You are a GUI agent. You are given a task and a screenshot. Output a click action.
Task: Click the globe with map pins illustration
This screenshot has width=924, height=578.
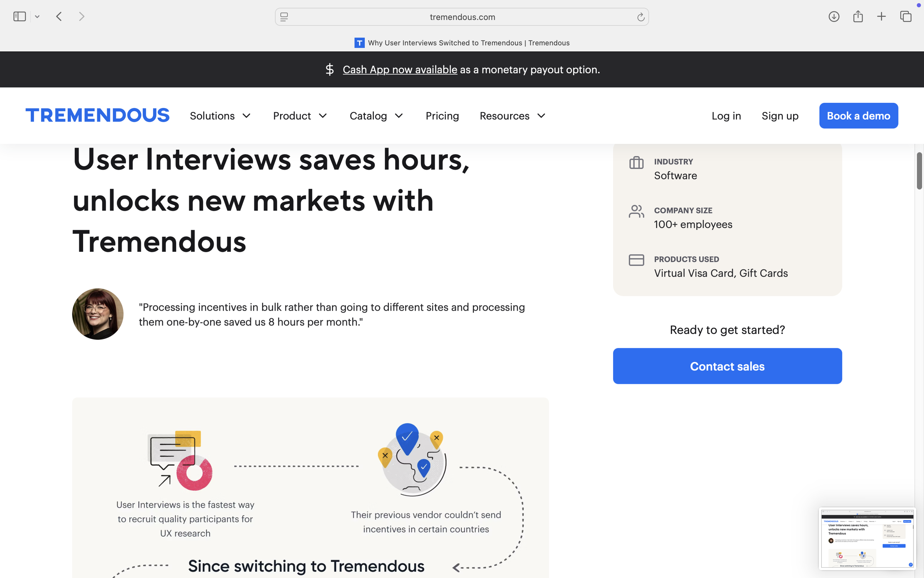[412, 459]
